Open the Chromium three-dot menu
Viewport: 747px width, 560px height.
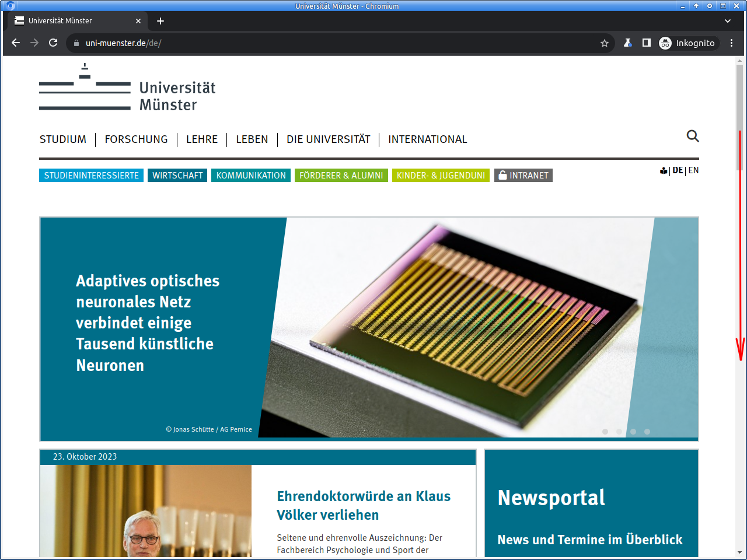(731, 43)
